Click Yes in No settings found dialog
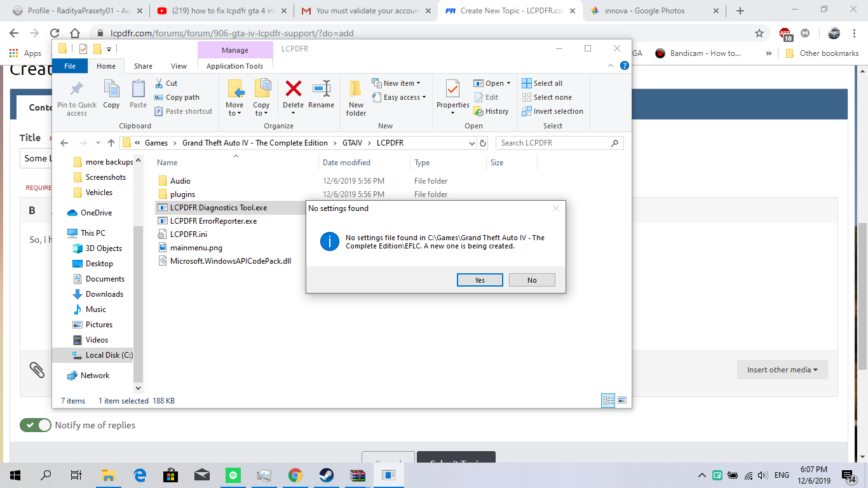 480,280
